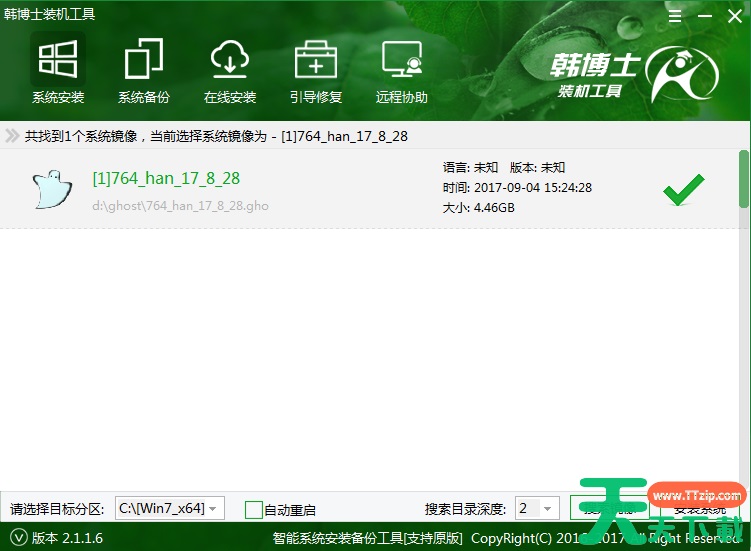The height and width of the screenshot is (551, 751).
Task: Expand the target partition dropdown C:\[Win7_x64]
Action: click(x=214, y=508)
